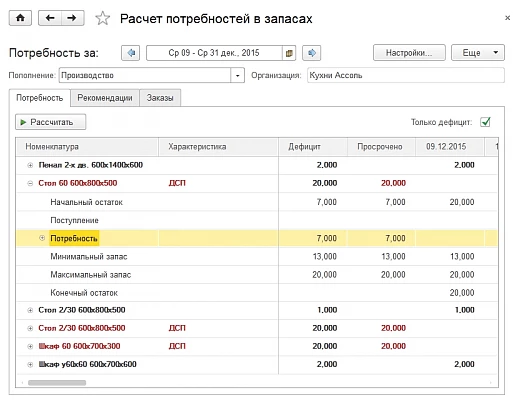Expand Шкаф у60х60 600x700x600 row
The width and height of the screenshot is (518, 400).
pyautogui.click(x=30, y=364)
